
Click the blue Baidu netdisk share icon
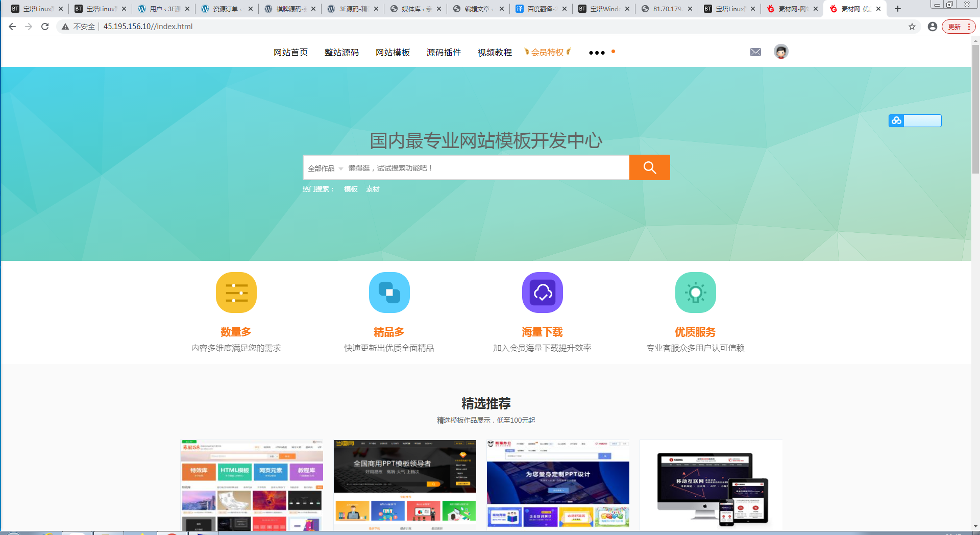click(x=897, y=121)
